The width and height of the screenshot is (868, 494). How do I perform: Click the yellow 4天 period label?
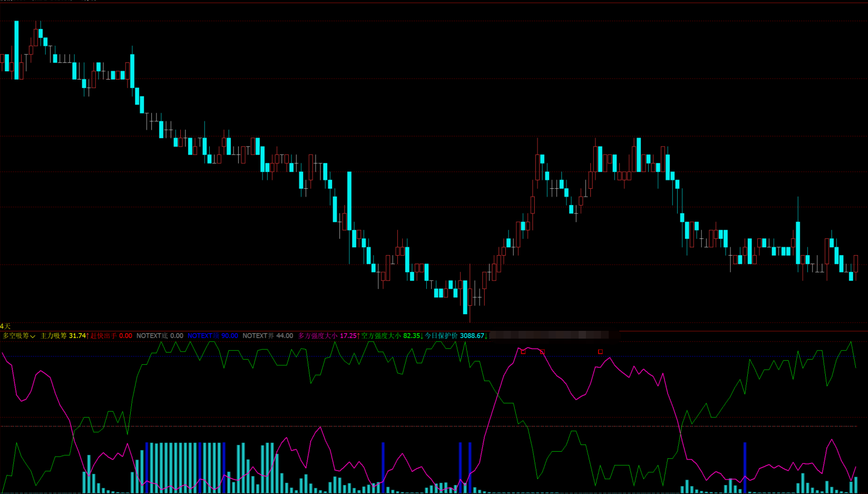click(x=6, y=326)
